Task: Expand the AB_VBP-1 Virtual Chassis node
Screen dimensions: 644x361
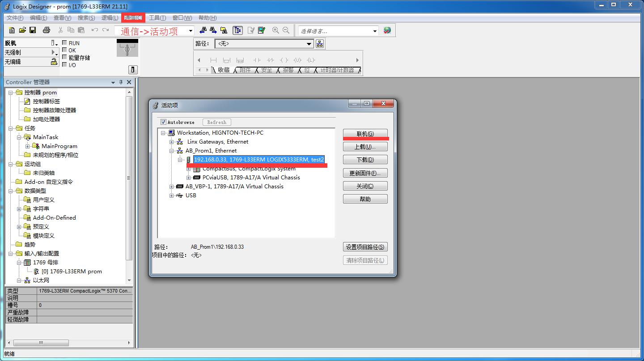Action: tap(172, 187)
